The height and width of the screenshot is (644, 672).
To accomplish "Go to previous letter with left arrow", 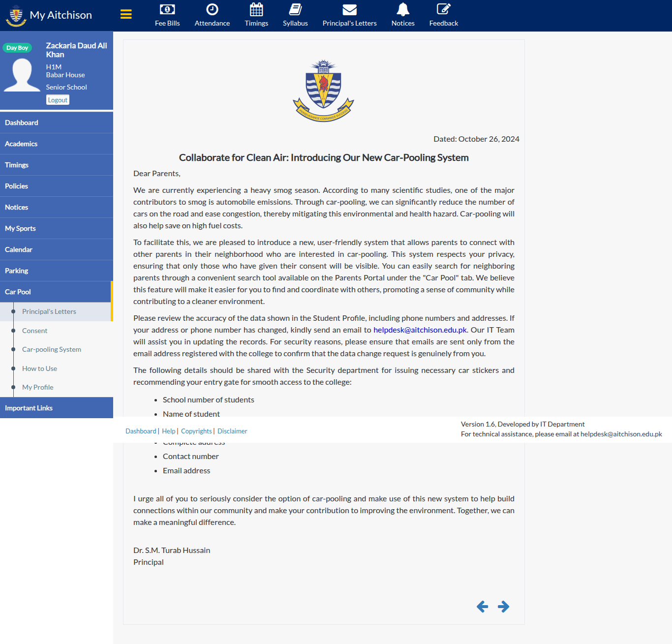I will [x=483, y=607].
